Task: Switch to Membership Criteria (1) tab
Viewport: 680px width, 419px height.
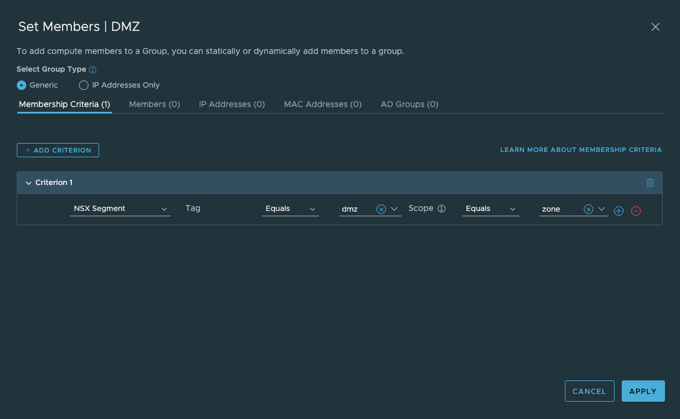Action: point(64,104)
